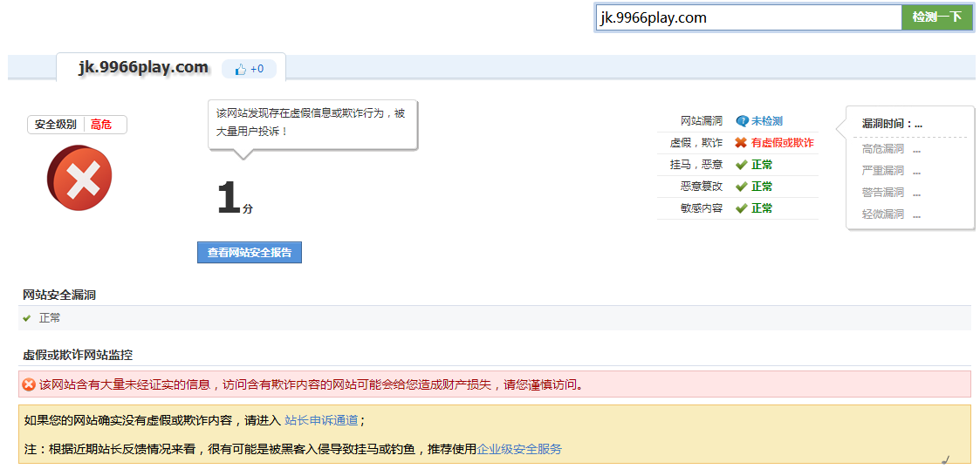This screenshot has height=469, width=980.
Task: Click the green check icon in 挂马，恶意 row
Action: tap(741, 165)
